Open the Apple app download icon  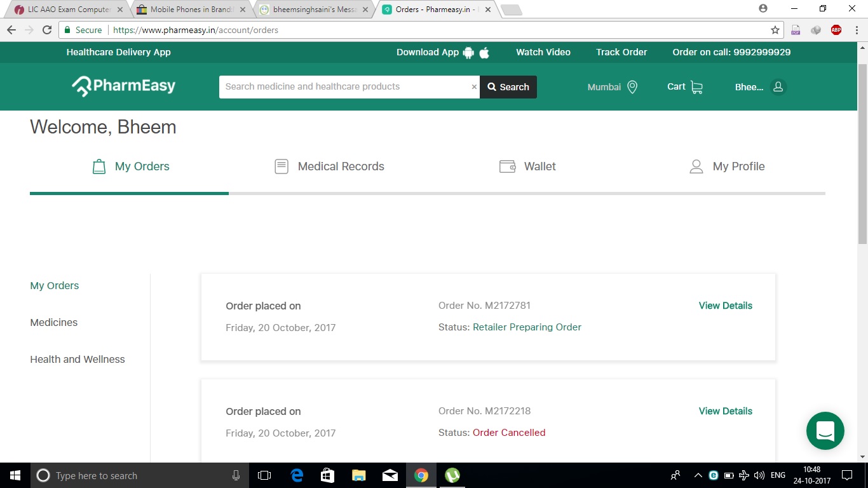point(484,53)
